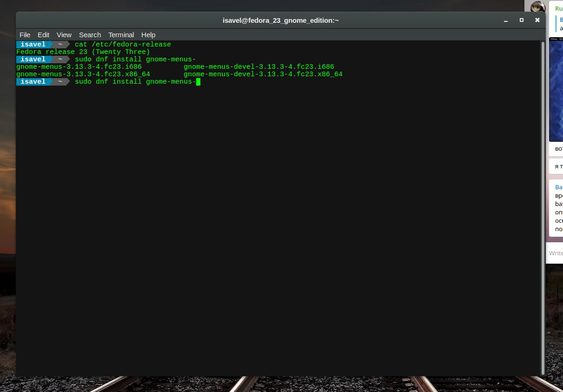Screen dimensions: 563x392
Task: Minimize the terminal window
Action: (x=506, y=20)
